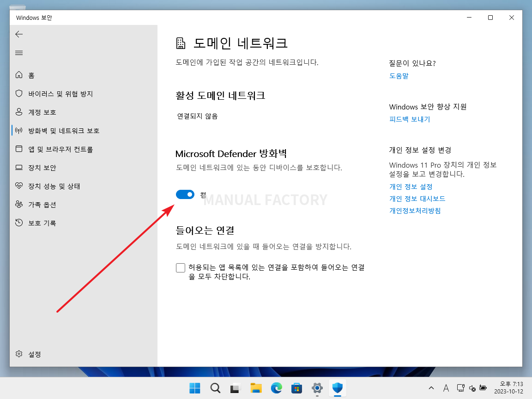The width and height of the screenshot is (532, 399).
Task: Open the hamburger navigation menu
Action: (19, 53)
